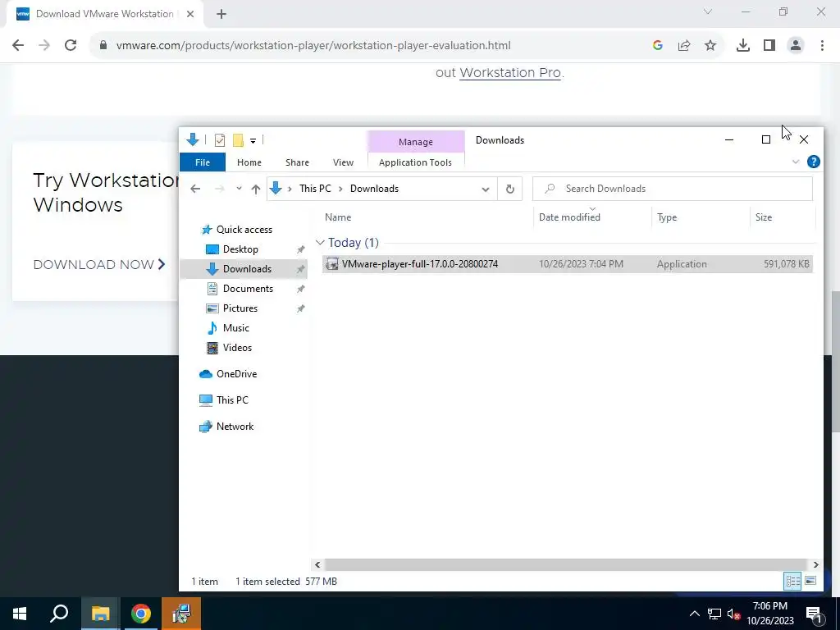
Task: Toggle Chrome's side panel icon
Action: (x=769, y=46)
